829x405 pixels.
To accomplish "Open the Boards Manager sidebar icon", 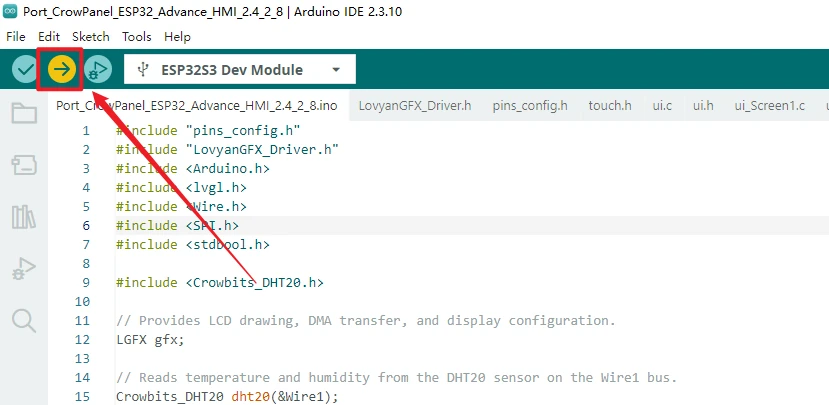I will tap(24, 165).
